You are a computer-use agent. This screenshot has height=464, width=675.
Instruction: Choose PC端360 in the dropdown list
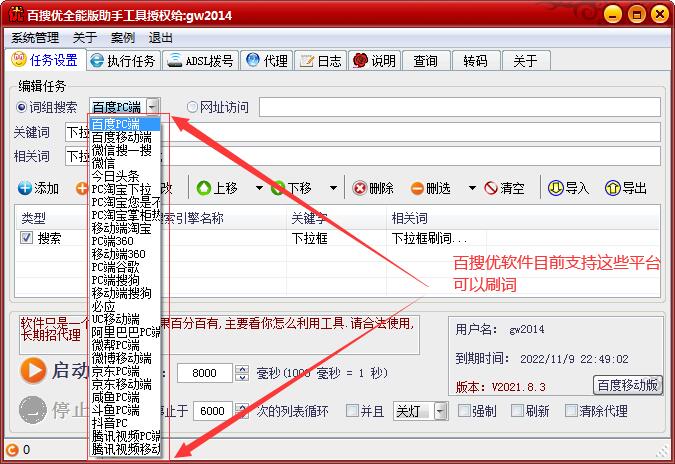pos(124,241)
